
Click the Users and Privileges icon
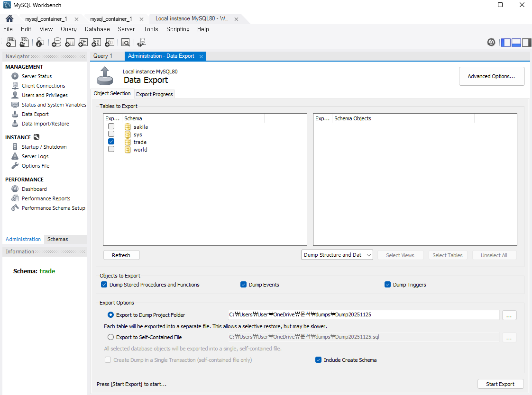point(15,95)
